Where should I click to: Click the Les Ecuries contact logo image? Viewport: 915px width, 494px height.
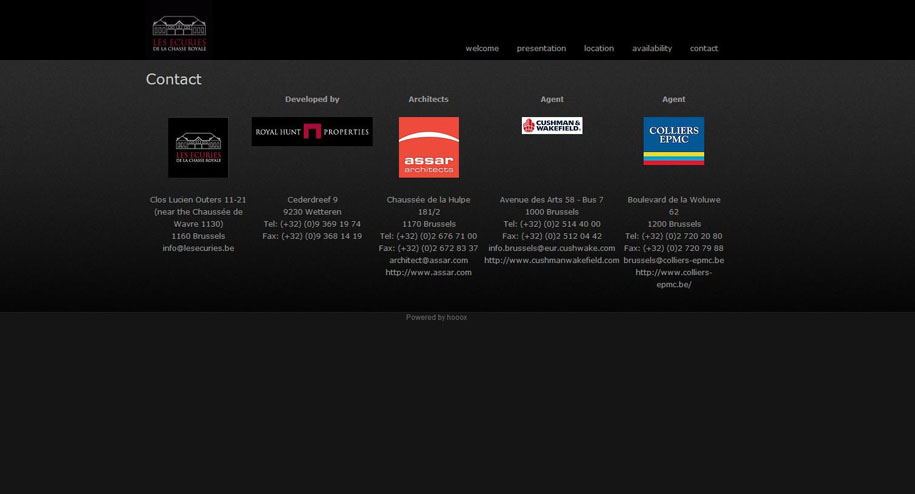click(198, 148)
